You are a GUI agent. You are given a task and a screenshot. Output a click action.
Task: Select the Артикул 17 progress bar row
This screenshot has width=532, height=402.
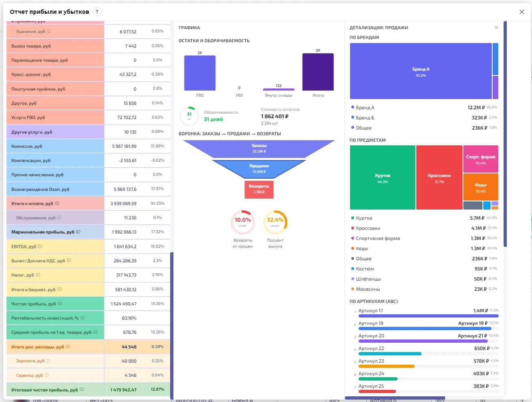coord(426,313)
